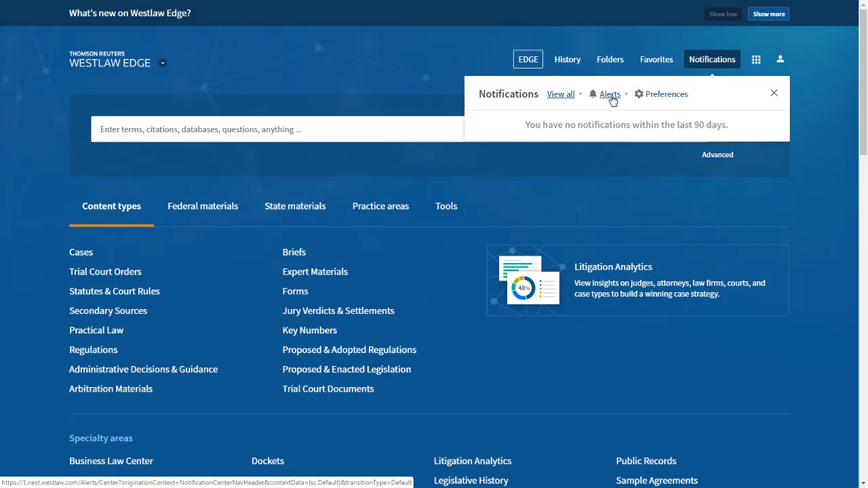Open the Advanced search link

(x=717, y=155)
